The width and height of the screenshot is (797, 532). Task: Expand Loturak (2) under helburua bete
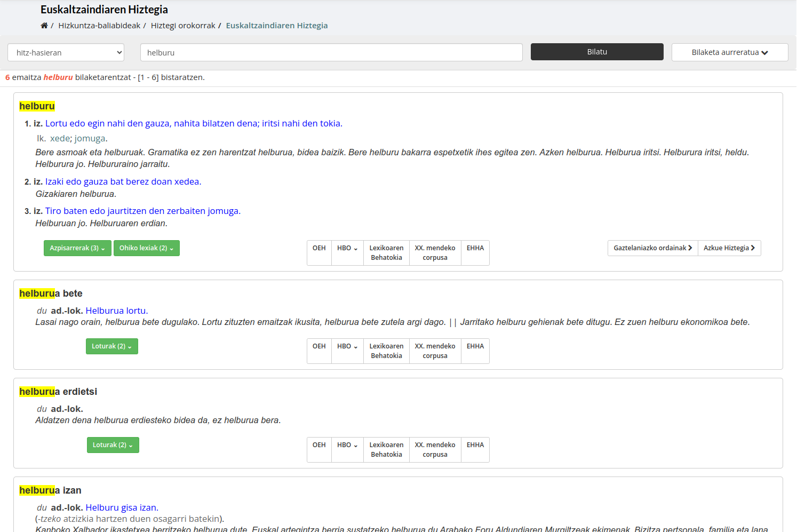(111, 346)
